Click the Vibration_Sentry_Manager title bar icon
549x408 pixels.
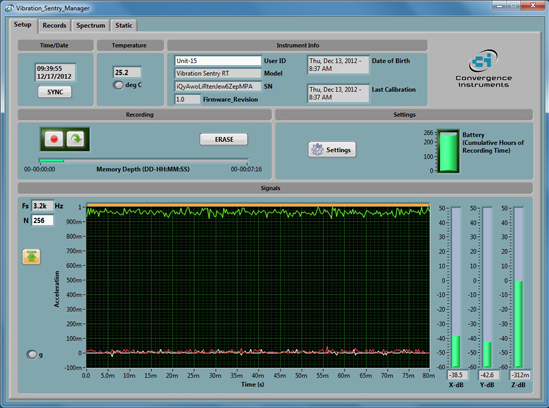click(9, 8)
